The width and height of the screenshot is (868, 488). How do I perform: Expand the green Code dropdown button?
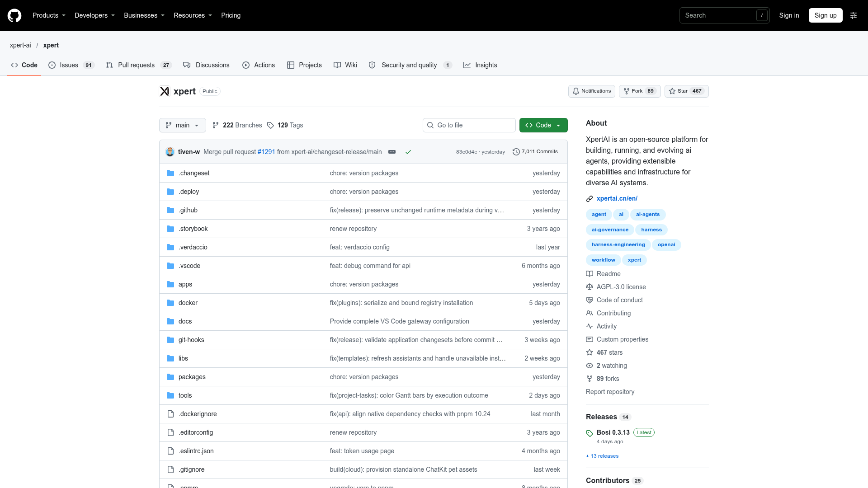(543, 125)
